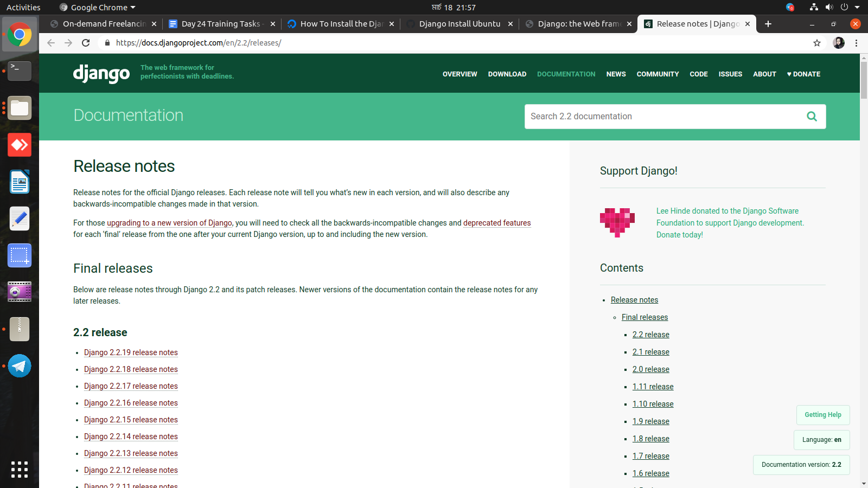Screen dimensions: 868x488
Task: Show the applications grid
Action: 20,470
